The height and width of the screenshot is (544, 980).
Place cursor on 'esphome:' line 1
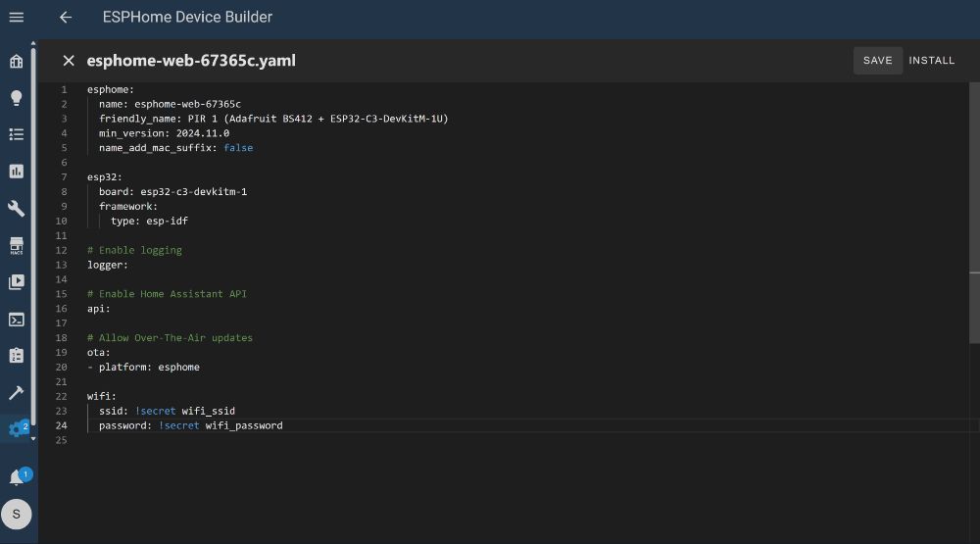click(x=111, y=89)
